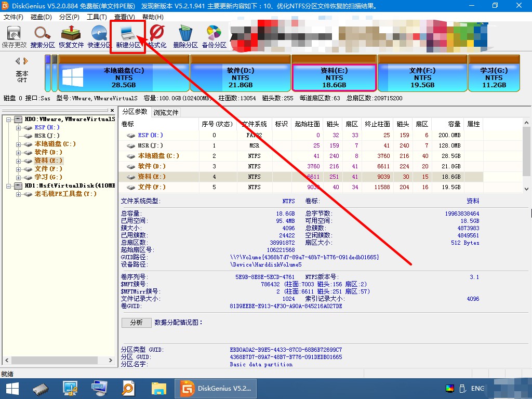
Task: Click the memory chip taskbar icon
Action: (41, 389)
